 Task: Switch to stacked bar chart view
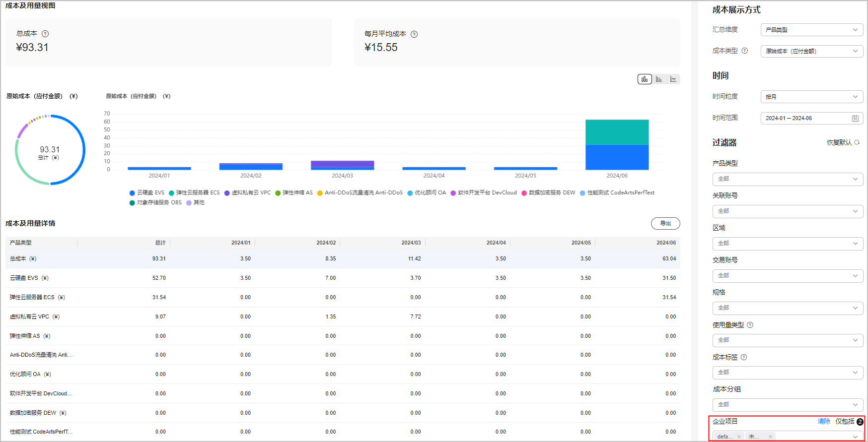coord(645,79)
